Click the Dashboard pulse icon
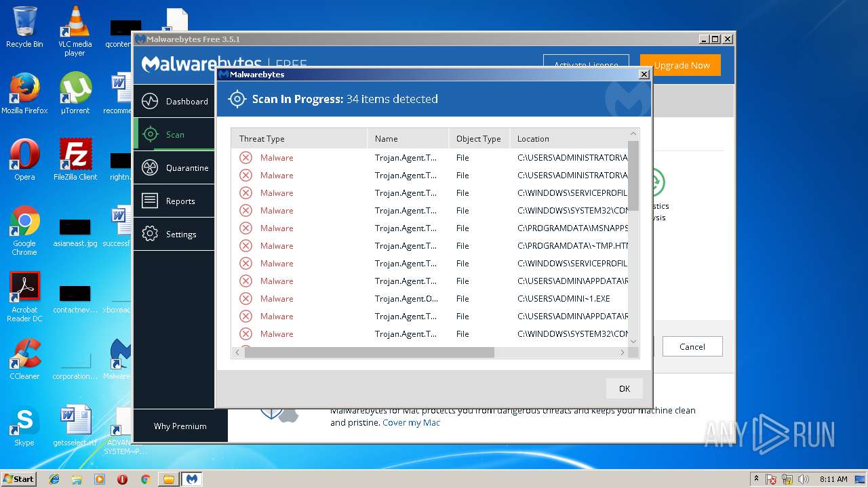Viewport: 868px width, 488px height. point(150,102)
